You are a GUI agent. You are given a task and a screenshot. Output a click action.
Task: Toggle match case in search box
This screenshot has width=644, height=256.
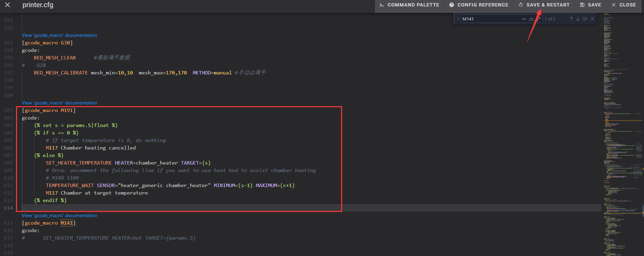[x=524, y=19]
